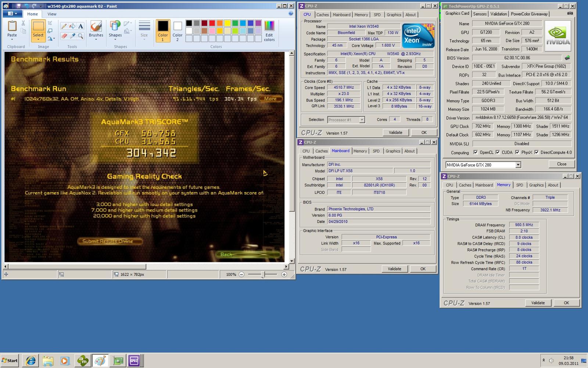Open the SPD tab in memory CPU-Z window

pos(519,185)
